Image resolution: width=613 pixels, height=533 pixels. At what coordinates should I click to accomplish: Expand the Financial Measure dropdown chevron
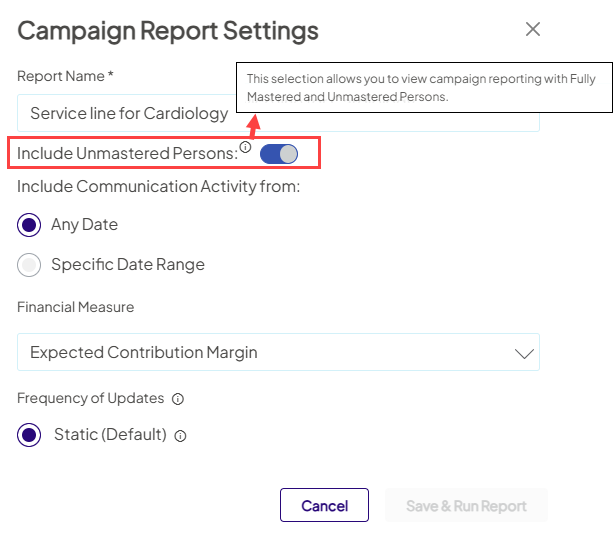(524, 353)
